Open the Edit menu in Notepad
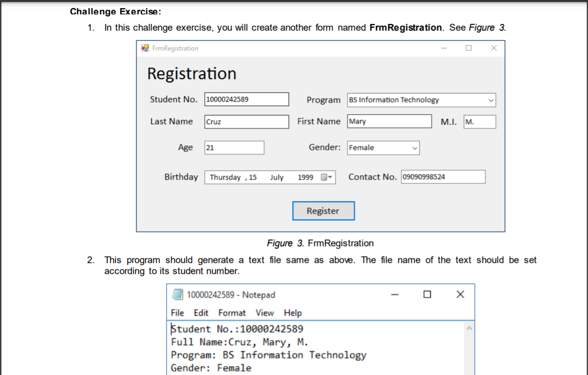Screen dimensions: 588x375 201,313
